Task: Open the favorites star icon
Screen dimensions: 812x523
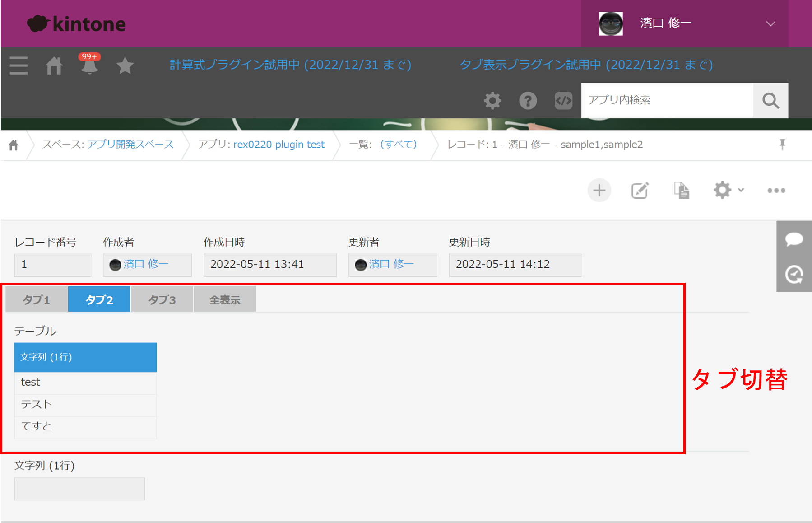Action: [125, 65]
